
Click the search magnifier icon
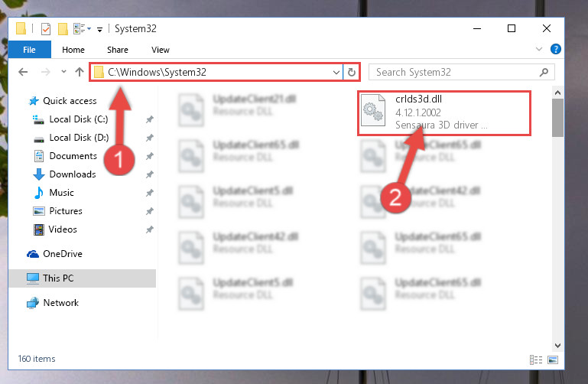(544, 72)
